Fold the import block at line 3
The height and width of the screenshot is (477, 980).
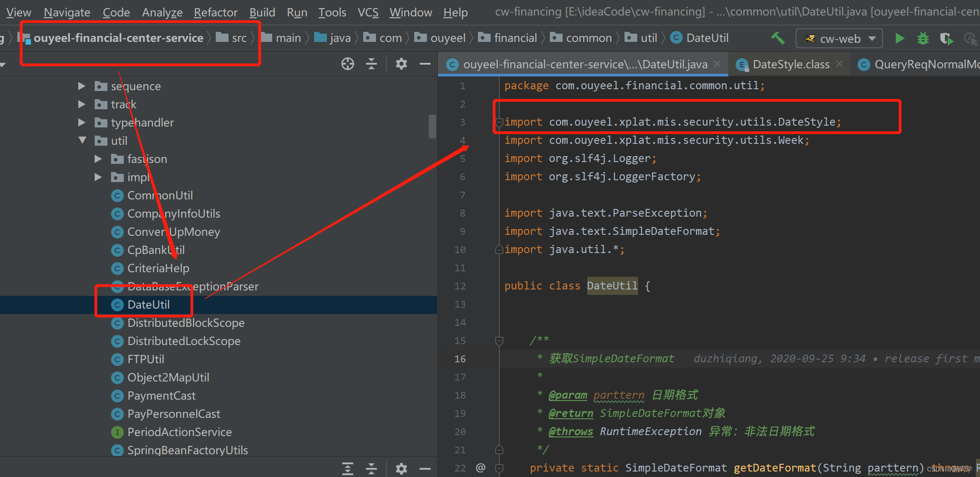(499, 122)
